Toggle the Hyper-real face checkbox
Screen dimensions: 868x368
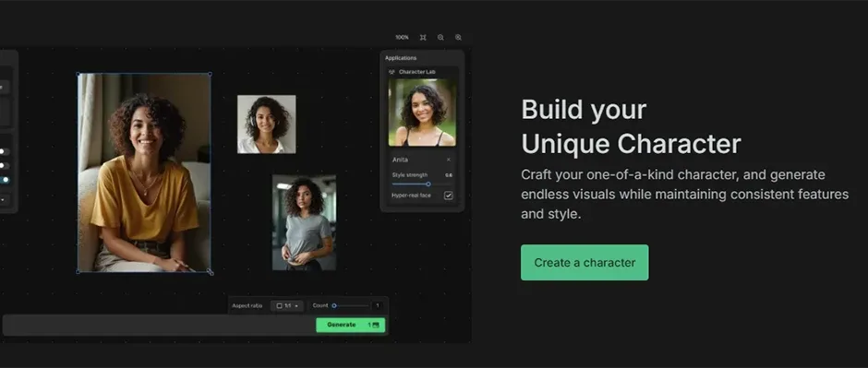point(449,196)
